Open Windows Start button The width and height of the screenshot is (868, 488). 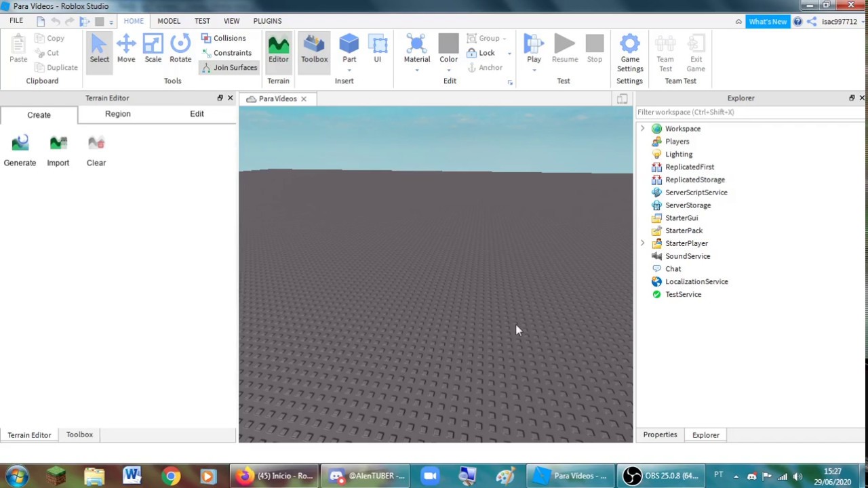[16, 476]
